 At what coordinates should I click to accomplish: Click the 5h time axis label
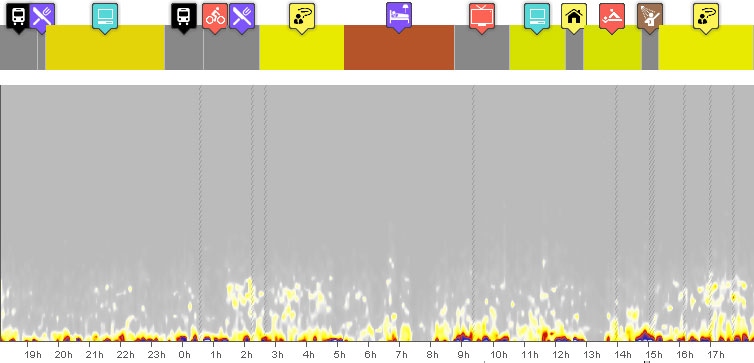tap(340, 355)
